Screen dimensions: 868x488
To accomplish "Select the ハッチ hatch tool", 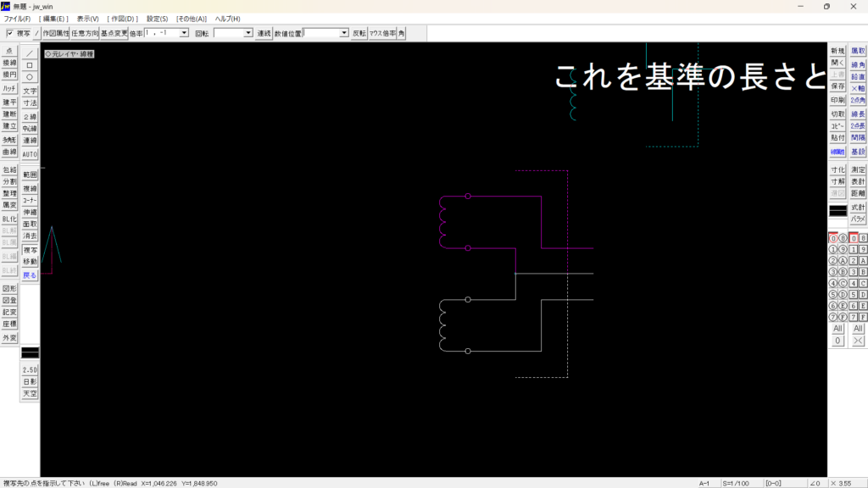I will (9, 88).
